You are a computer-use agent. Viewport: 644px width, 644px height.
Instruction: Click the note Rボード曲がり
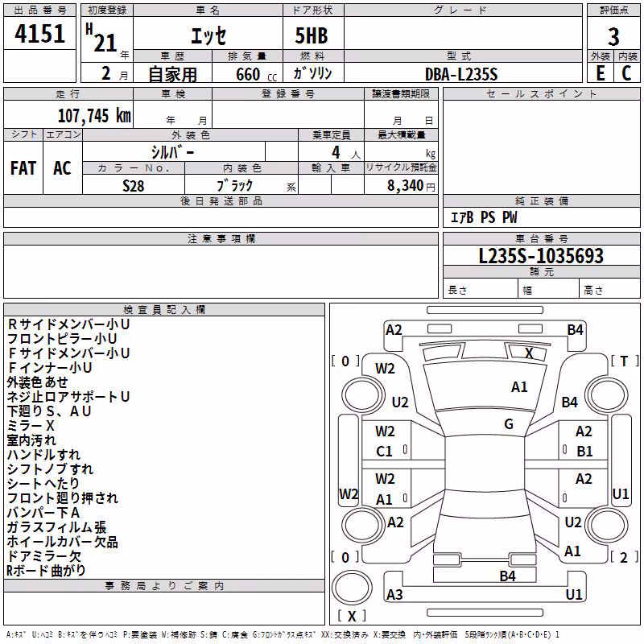point(46,571)
